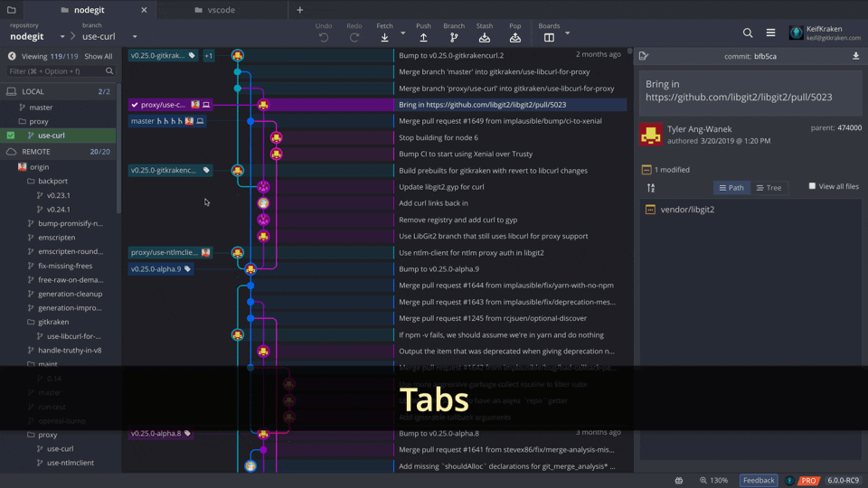Select the handle-truthy-in-v8 branch

[x=70, y=351]
